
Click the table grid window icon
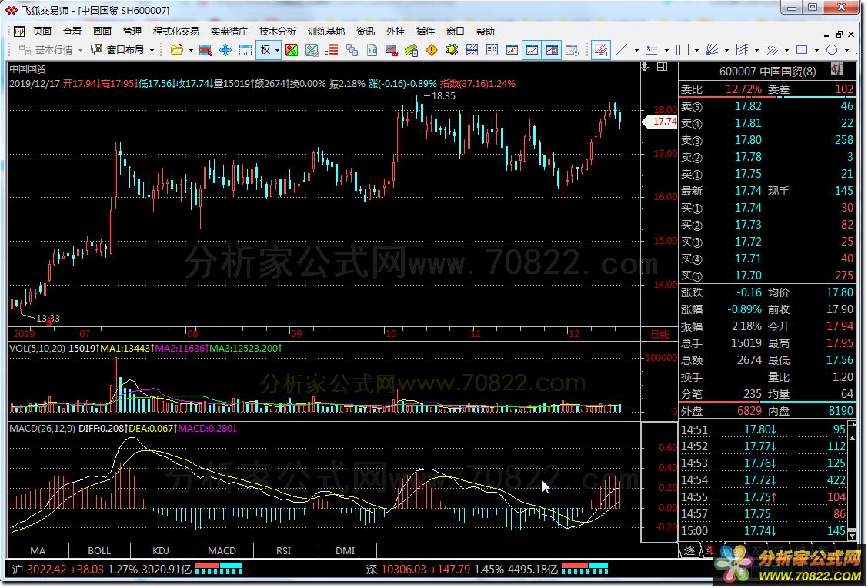pyautogui.click(x=492, y=50)
